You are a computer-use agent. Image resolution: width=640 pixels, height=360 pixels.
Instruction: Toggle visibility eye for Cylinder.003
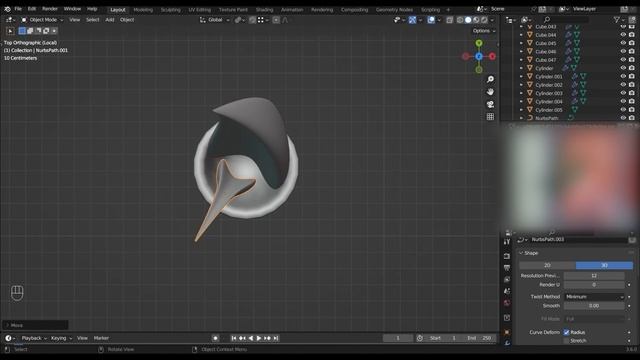pyautogui.click(x=623, y=93)
